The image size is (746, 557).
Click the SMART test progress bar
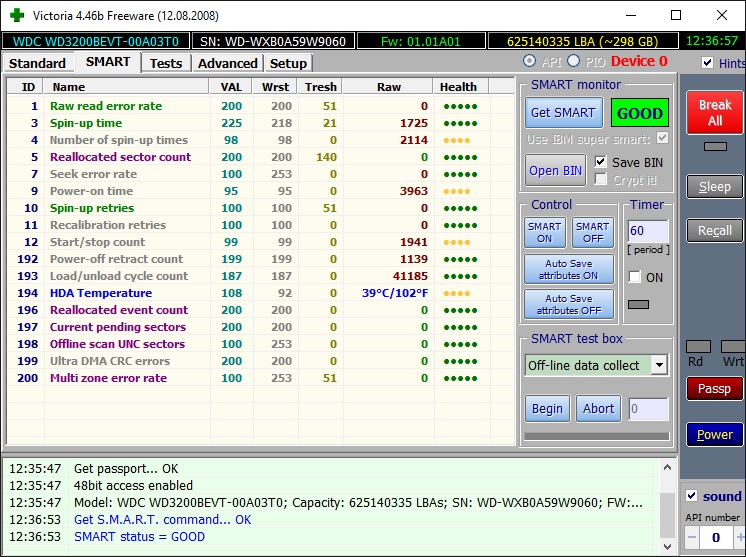[x=597, y=436]
